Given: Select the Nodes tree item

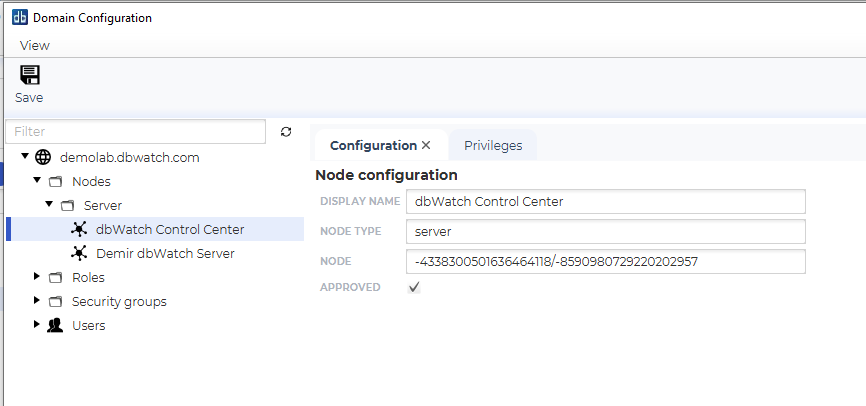Looking at the screenshot, I should pyautogui.click(x=91, y=182).
